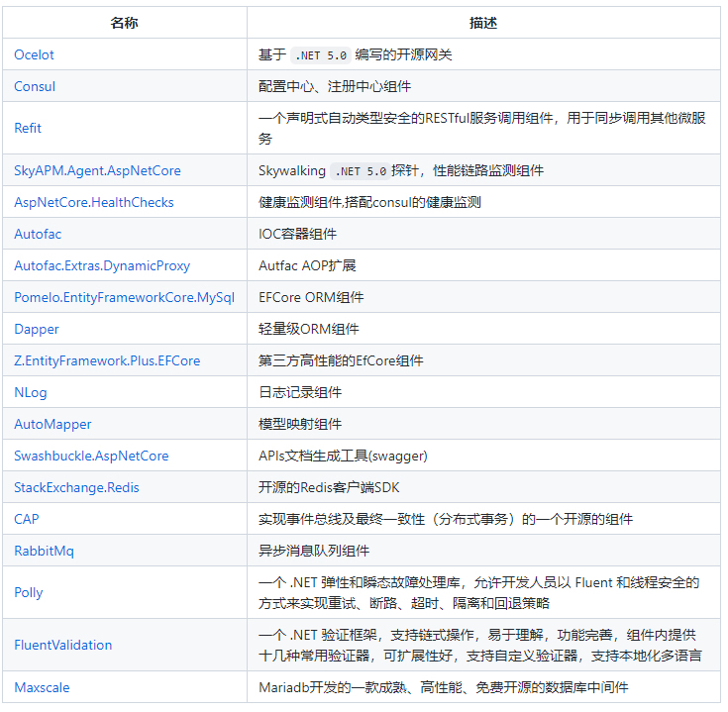Click the Autofac link
This screenshot has width=728, height=712.
tap(38, 234)
